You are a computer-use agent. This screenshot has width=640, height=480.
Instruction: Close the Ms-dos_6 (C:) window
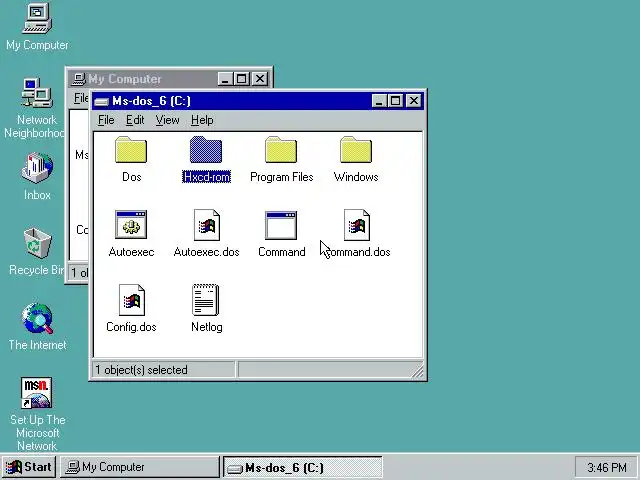click(413, 101)
